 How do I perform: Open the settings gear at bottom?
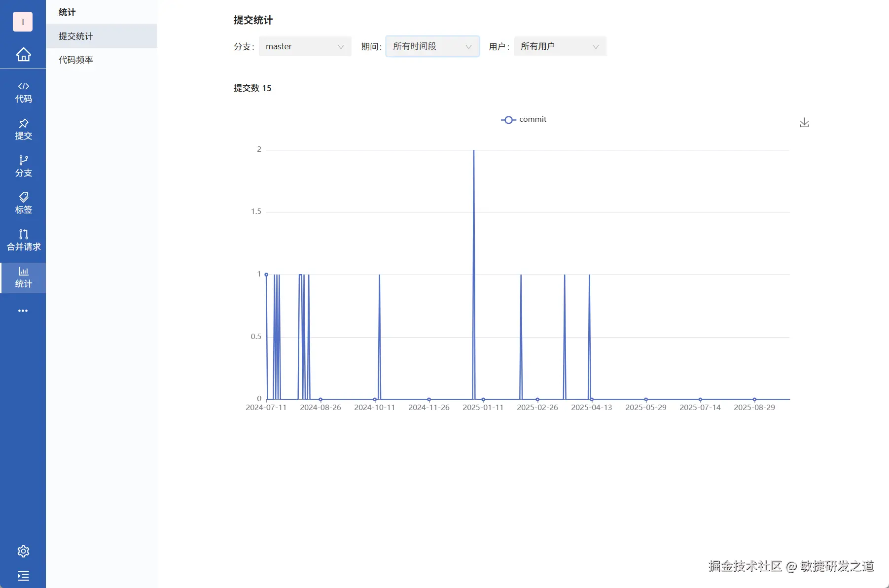click(x=23, y=551)
